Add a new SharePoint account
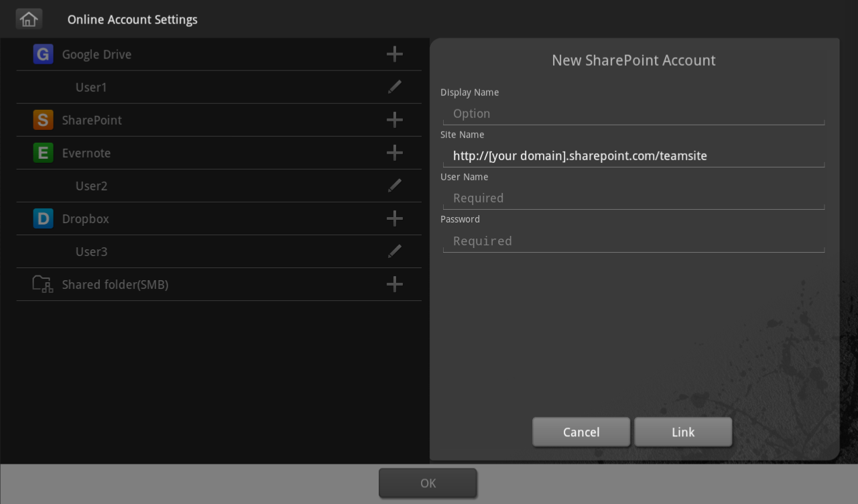The image size is (858, 504). [395, 120]
